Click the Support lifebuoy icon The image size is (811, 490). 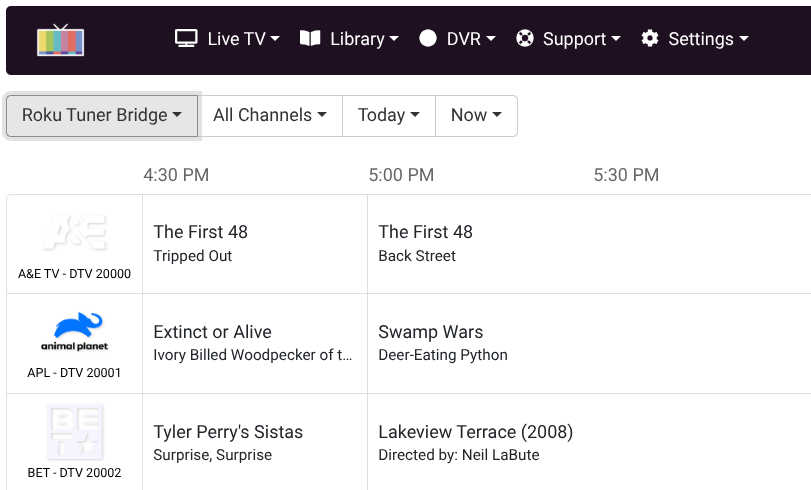pos(525,39)
